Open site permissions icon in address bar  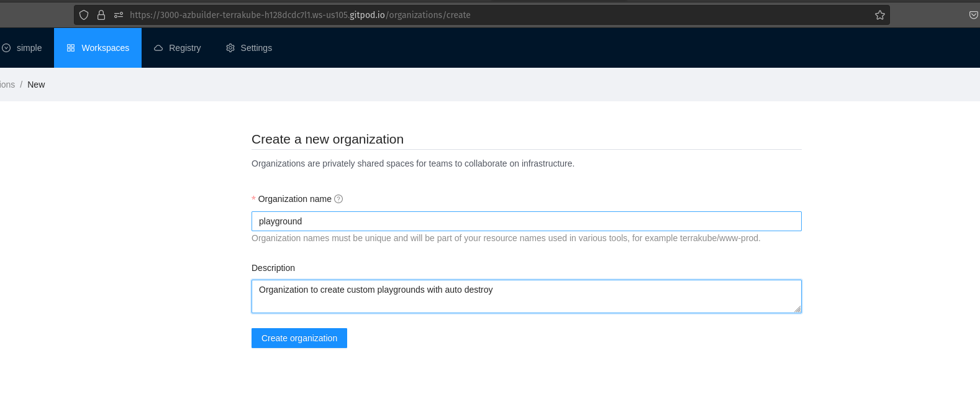(x=119, y=15)
